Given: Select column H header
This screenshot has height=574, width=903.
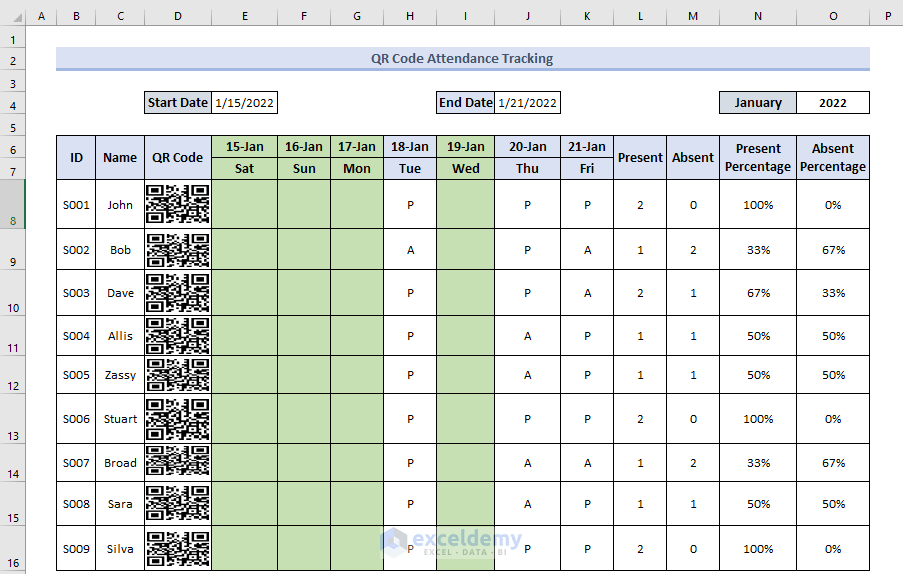Looking at the screenshot, I should click(409, 16).
